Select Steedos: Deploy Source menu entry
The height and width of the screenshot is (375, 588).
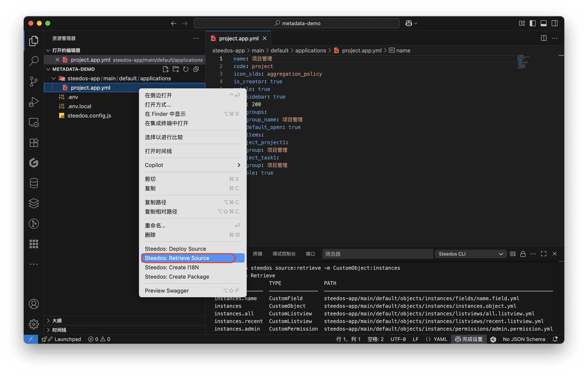pyautogui.click(x=193, y=249)
